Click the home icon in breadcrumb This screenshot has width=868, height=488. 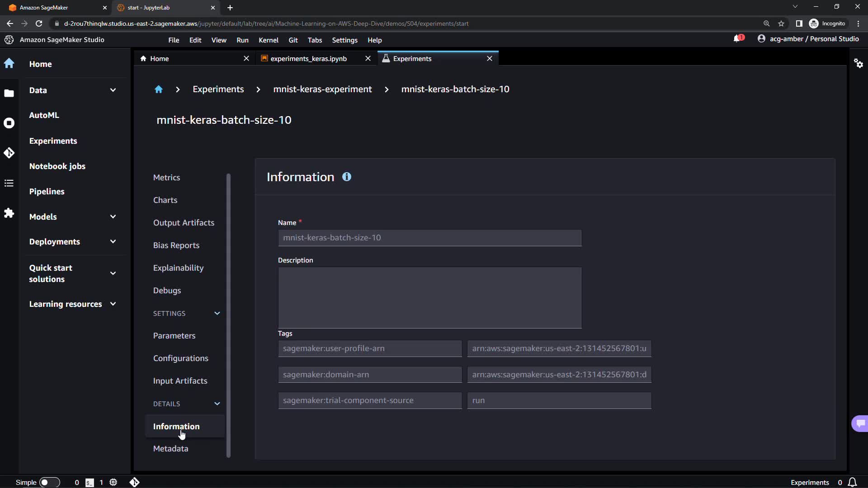(x=158, y=89)
